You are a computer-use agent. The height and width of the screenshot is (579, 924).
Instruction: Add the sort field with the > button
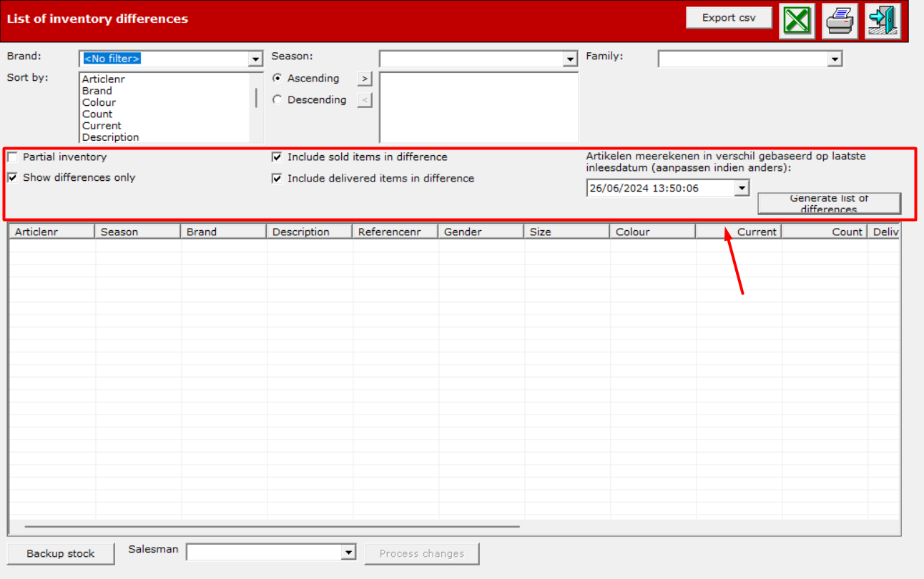pyautogui.click(x=365, y=79)
